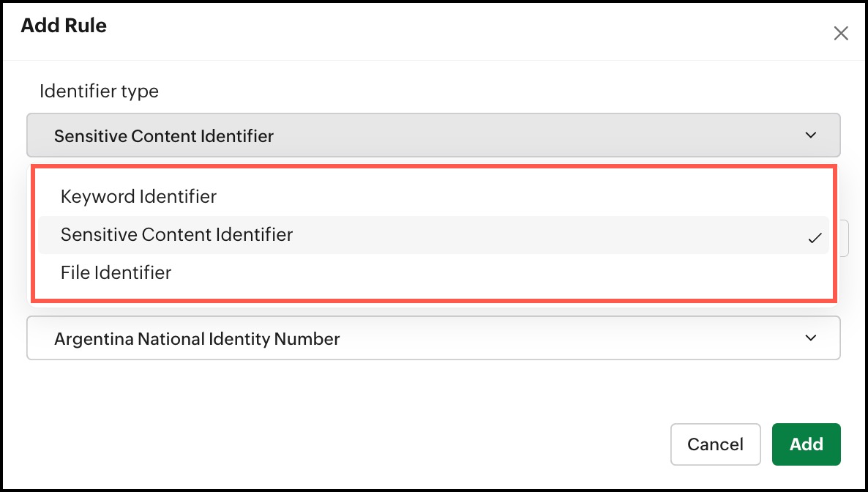Click the 'Sensitive Content Identifier' text in the combo box

coord(164,135)
